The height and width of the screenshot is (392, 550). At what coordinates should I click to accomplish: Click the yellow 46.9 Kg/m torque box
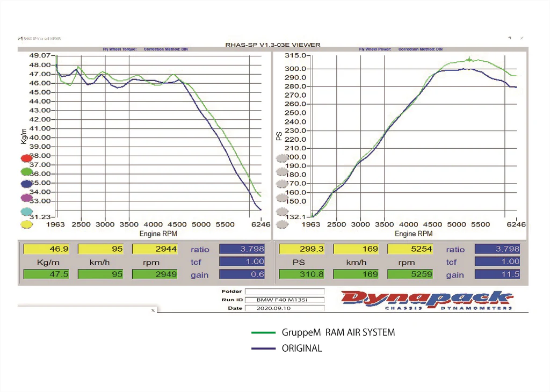click(47, 249)
